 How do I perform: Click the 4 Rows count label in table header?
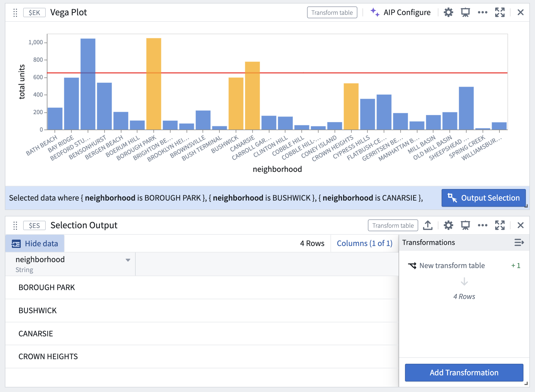click(312, 243)
